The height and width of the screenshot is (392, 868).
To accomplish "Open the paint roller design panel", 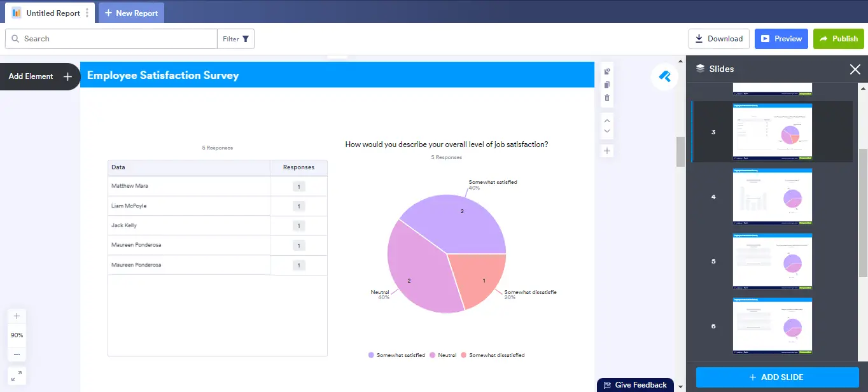I will (664, 77).
